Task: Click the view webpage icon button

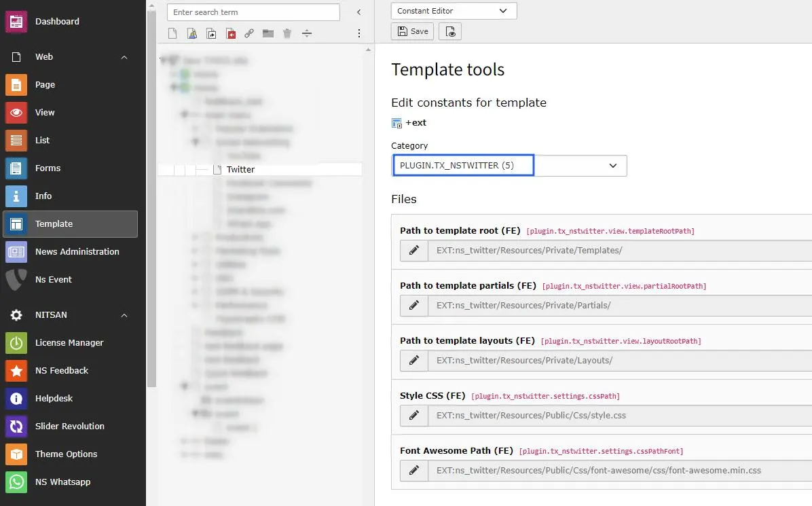Action: (x=450, y=32)
